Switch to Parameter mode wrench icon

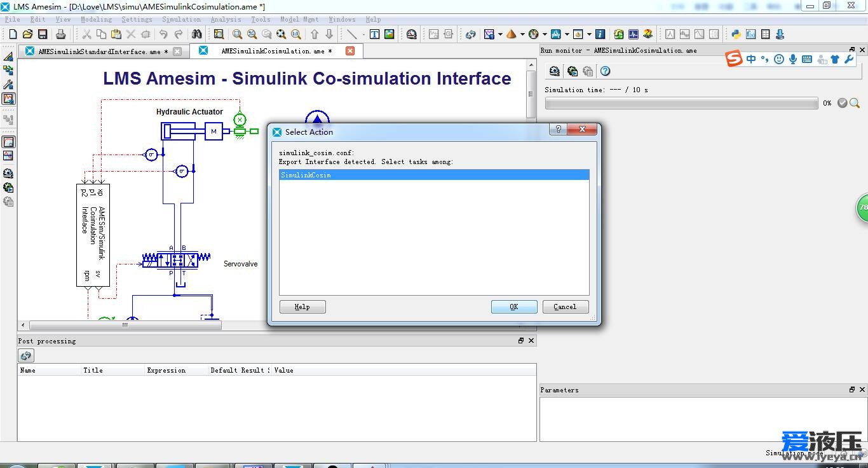point(8,85)
